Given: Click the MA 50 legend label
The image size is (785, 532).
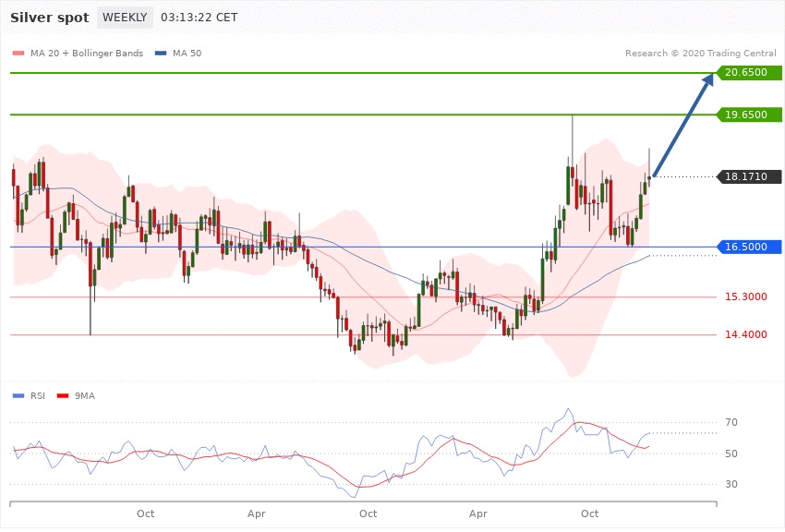Looking at the screenshot, I should [187, 53].
